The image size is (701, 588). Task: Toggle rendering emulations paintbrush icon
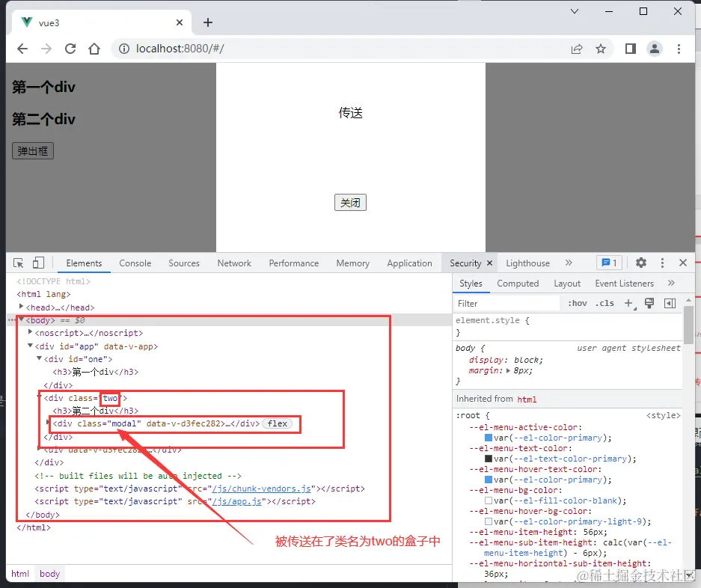click(649, 303)
